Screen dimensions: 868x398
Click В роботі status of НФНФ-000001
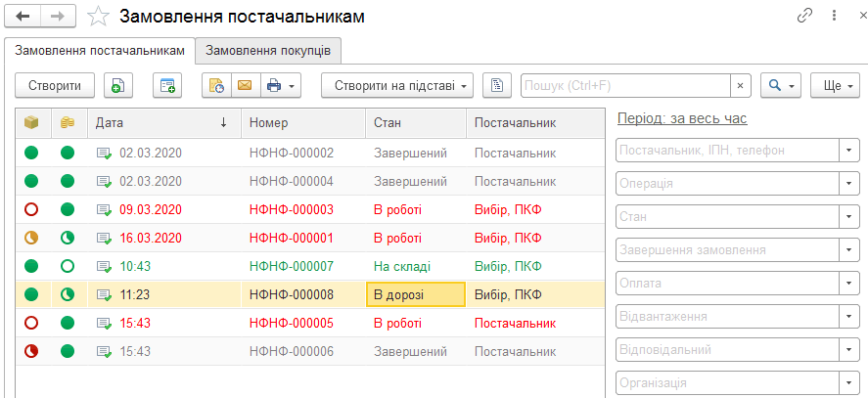point(397,238)
